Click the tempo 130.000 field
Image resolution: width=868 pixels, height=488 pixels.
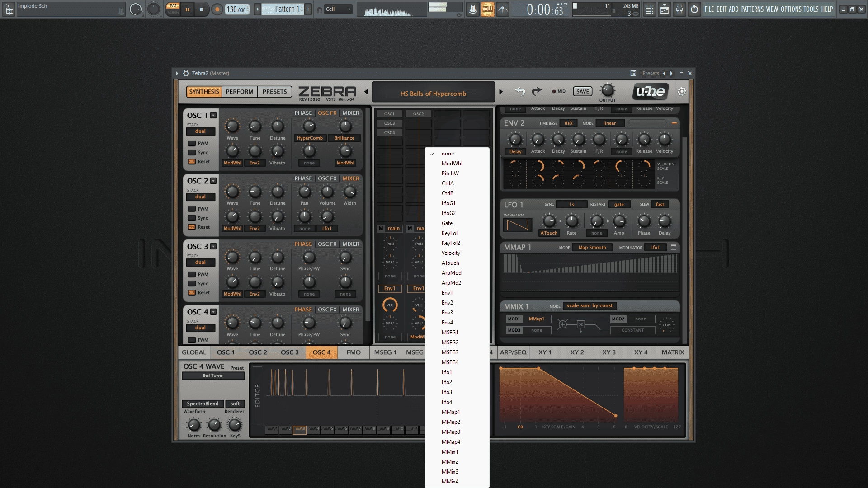pyautogui.click(x=237, y=9)
